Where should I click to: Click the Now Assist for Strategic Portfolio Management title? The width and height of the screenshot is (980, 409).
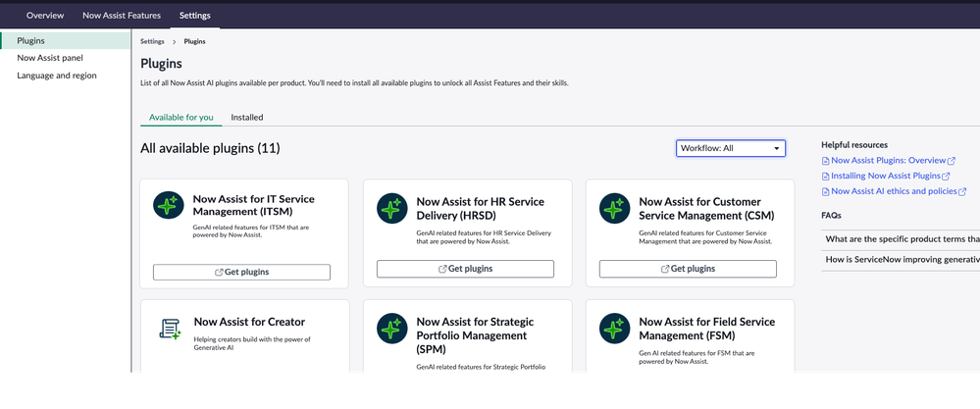pyautogui.click(x=475, y=335)
